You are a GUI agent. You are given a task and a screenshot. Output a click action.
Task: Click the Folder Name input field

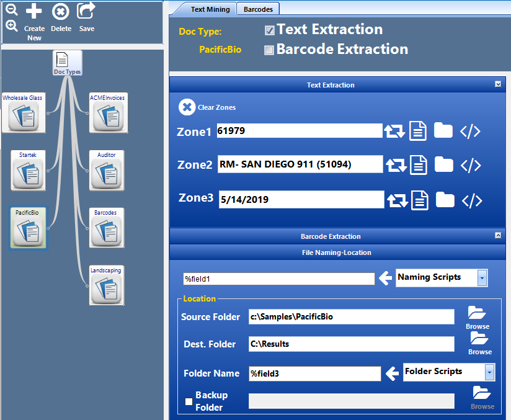[315, 373]
